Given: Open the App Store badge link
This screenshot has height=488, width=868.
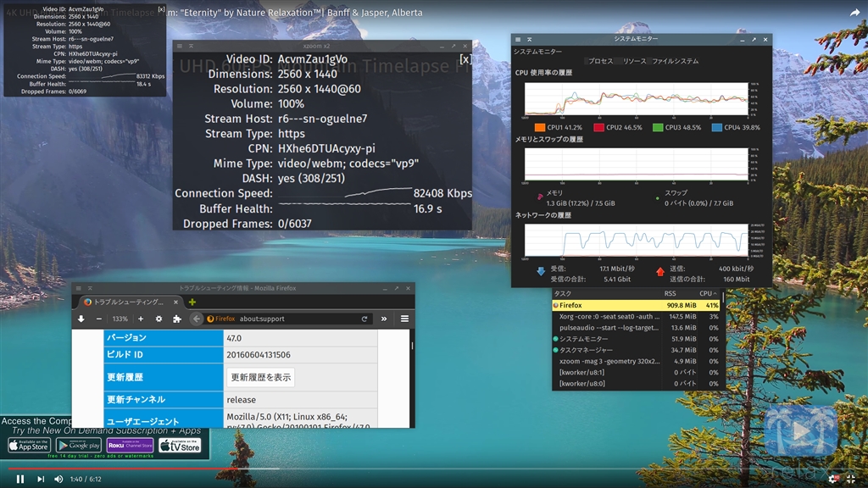Looking at the screenshot, I should [x=30, y=446].
